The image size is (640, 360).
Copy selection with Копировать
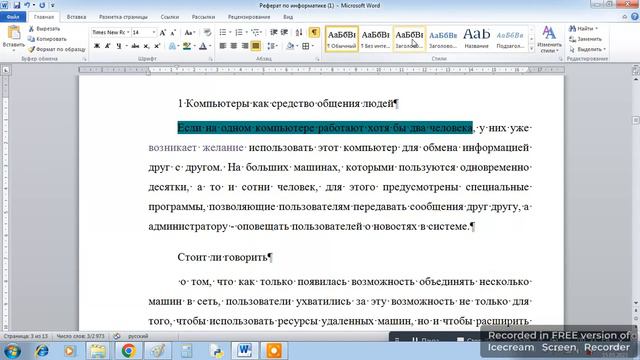[47, 39]
